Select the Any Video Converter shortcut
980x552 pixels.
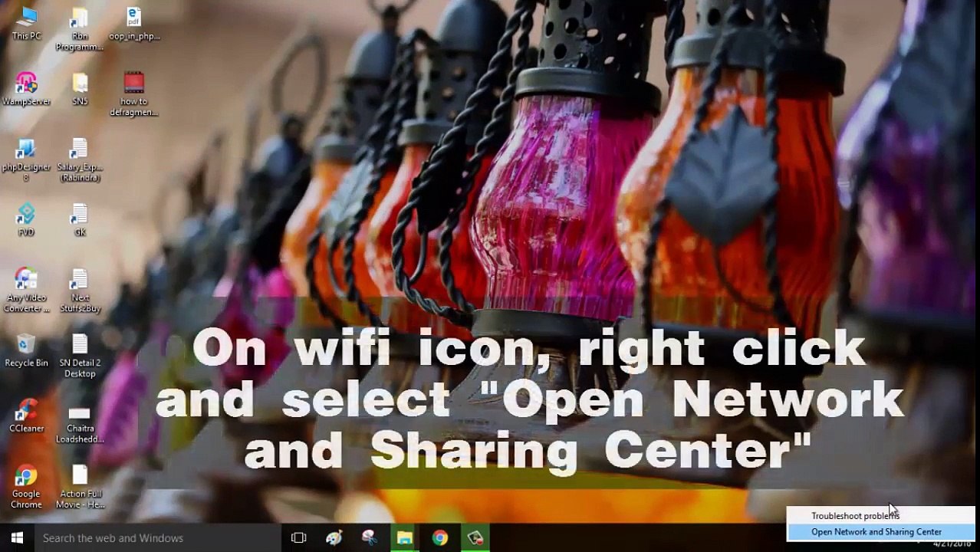pos(26,291)
